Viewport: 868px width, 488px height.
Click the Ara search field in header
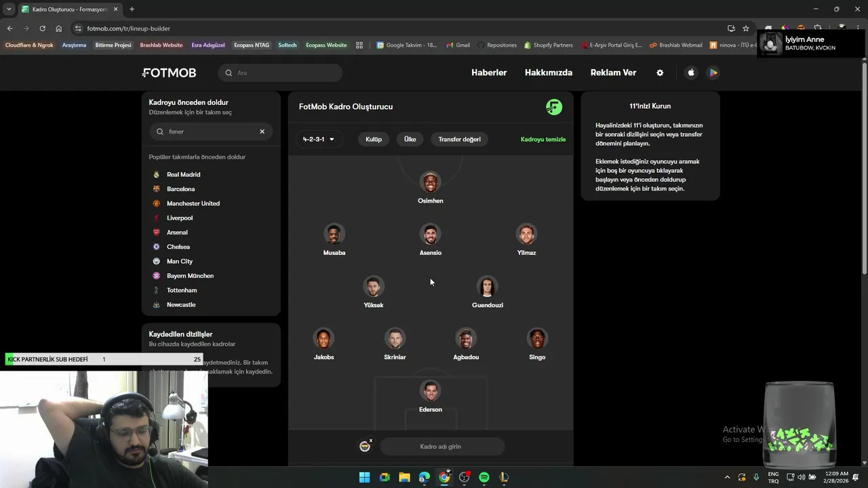[280, 73]
